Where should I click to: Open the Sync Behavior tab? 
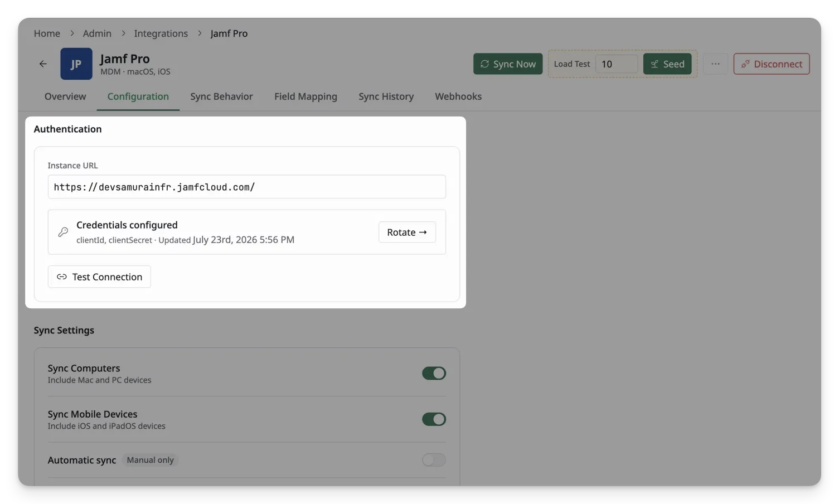[221, 96]
